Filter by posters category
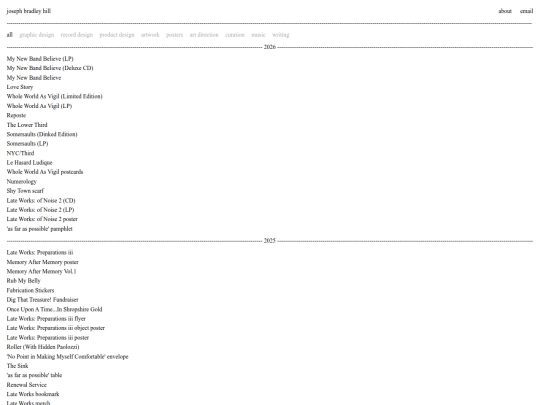 (x=175, y=35)
